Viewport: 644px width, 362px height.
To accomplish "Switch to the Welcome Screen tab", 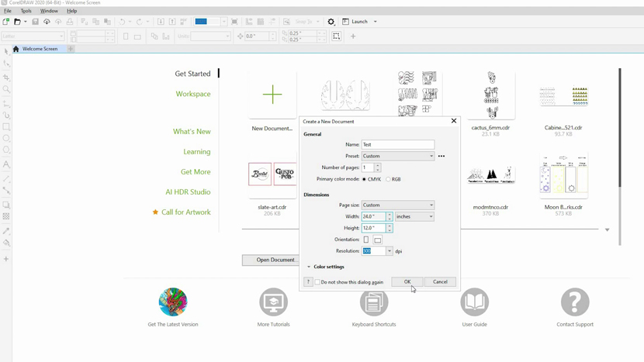I will point(39,49).
